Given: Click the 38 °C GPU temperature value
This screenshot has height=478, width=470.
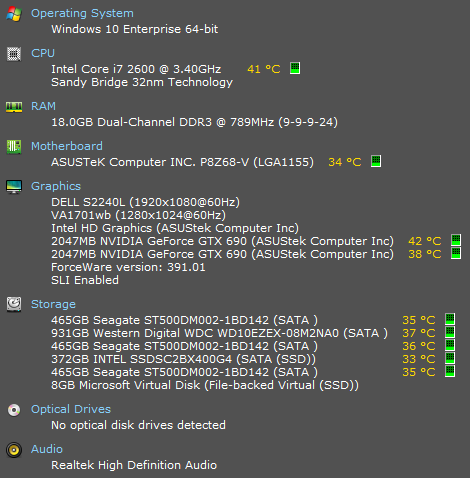Looking at the screenshot, I should point(425,254).
